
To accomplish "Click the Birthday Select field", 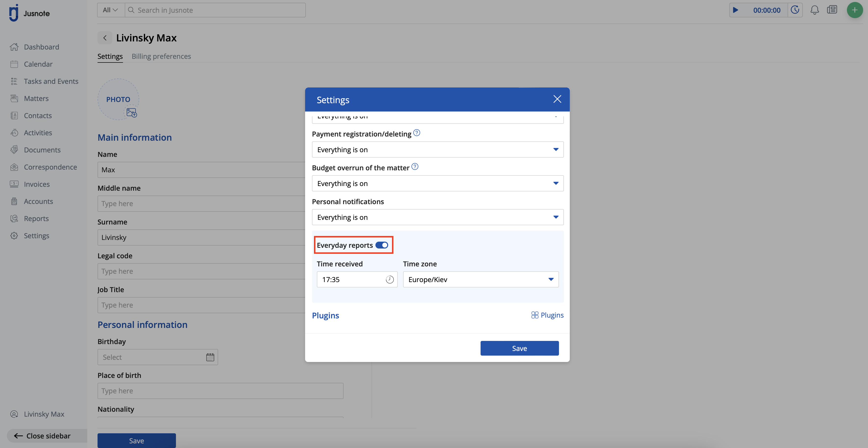I will tap(158, 357).
